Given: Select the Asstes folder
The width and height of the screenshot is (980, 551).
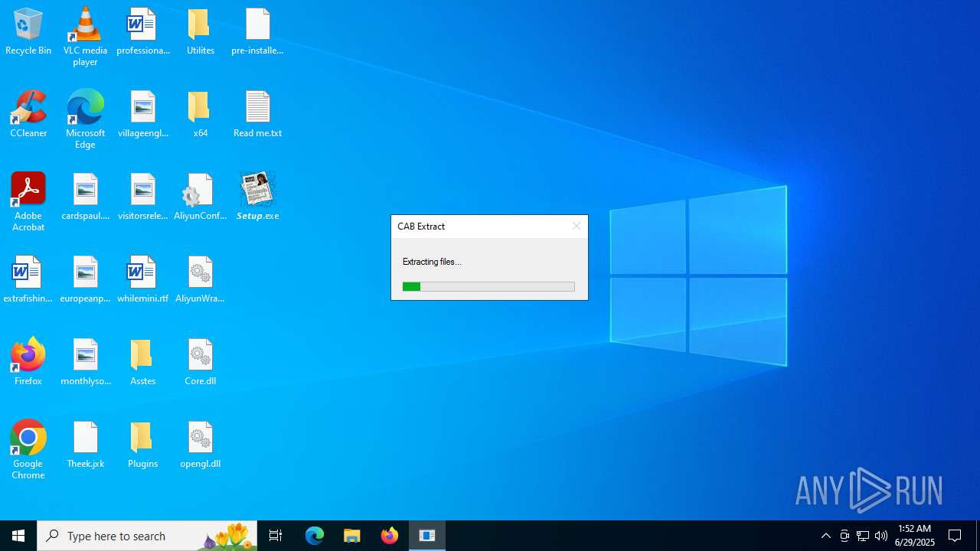Looking at the screenshot, I should (142, 362).
